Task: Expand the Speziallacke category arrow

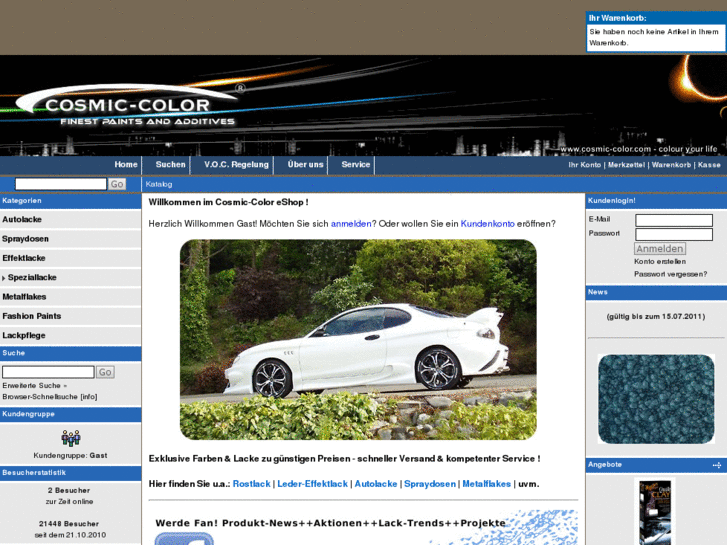Action: point(4,278)
